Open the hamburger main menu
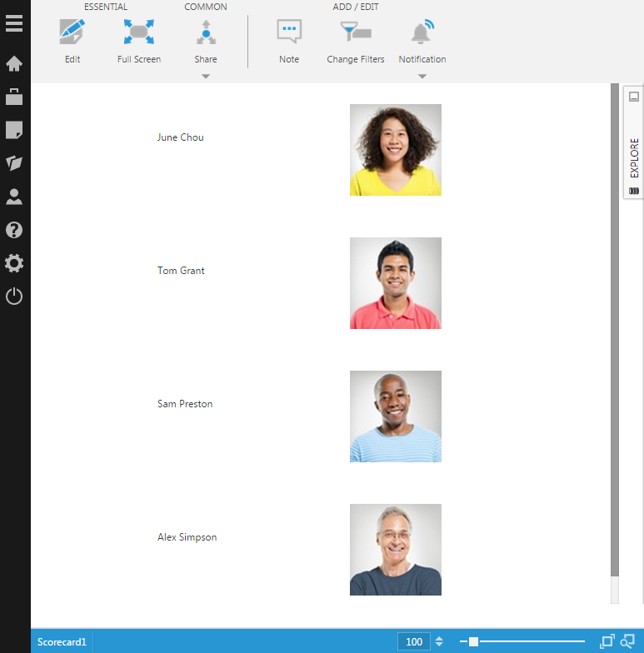The height and width of the screenshot is (653, 644). click(x=14, y=22)
